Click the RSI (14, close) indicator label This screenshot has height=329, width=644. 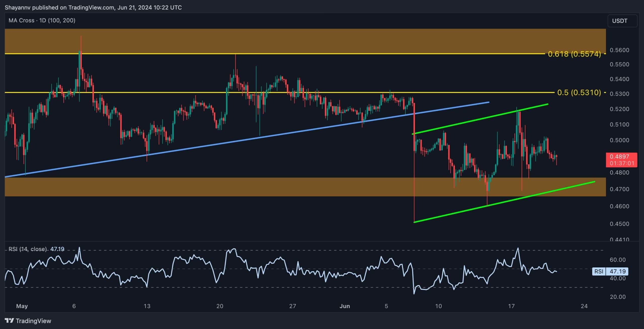point(28,249)
